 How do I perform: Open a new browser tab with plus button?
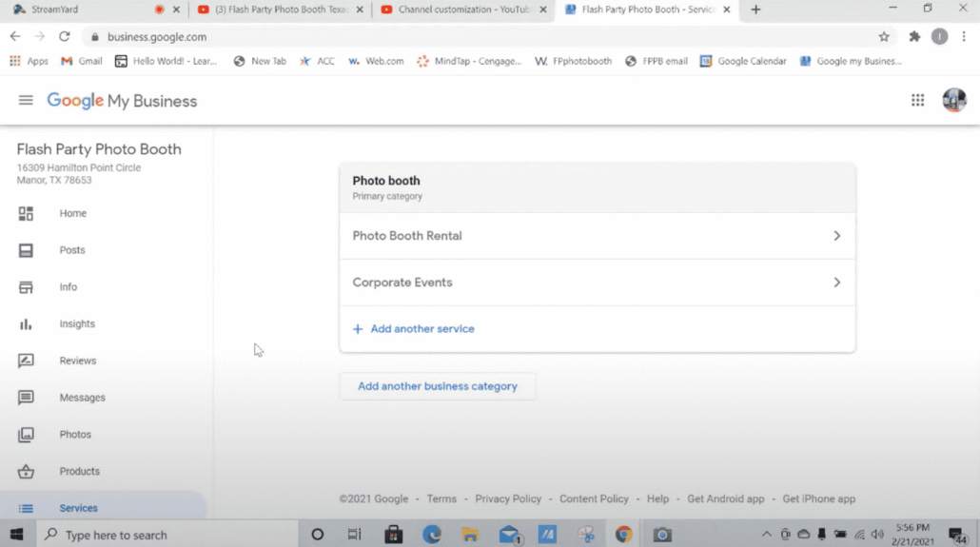tap(755, 10)
